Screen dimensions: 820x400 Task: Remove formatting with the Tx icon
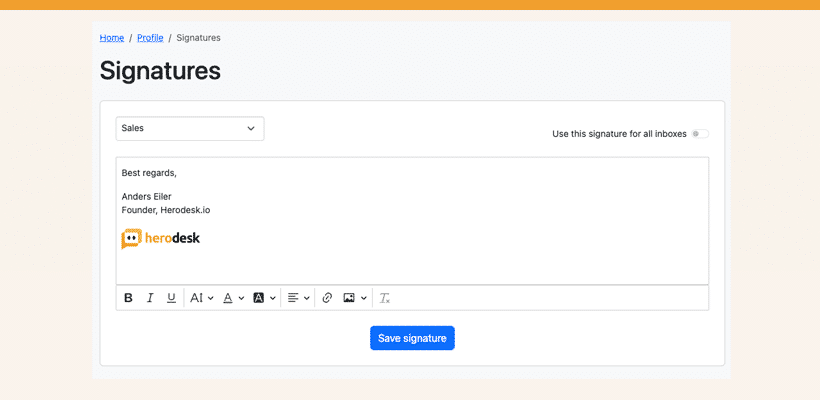(385, 298)
